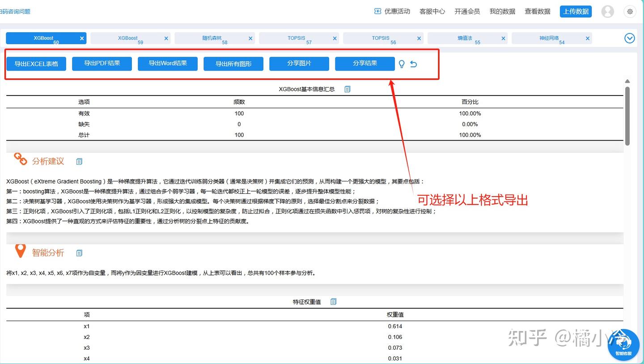Image resolution: width=644 pixels, height=364 pixels.
Task: Click the location-pin icon of 智能分析 section
Action: pos(20,251)
